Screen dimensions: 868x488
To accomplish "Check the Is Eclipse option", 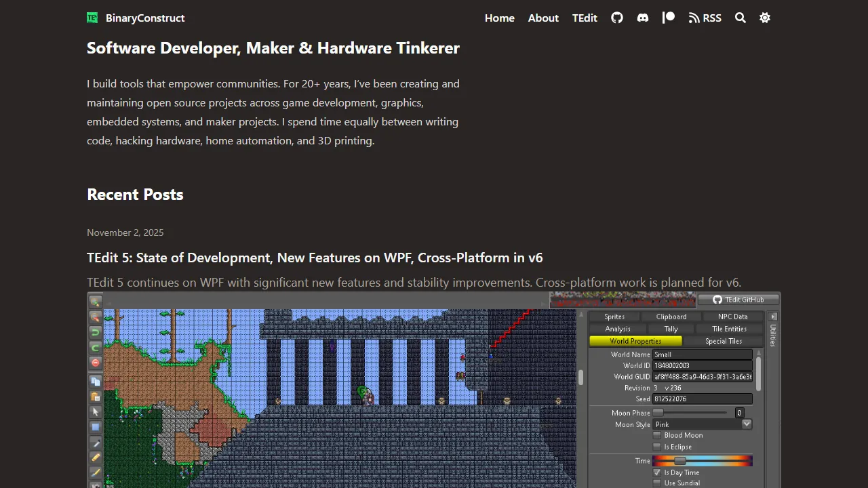I will 656,447.
